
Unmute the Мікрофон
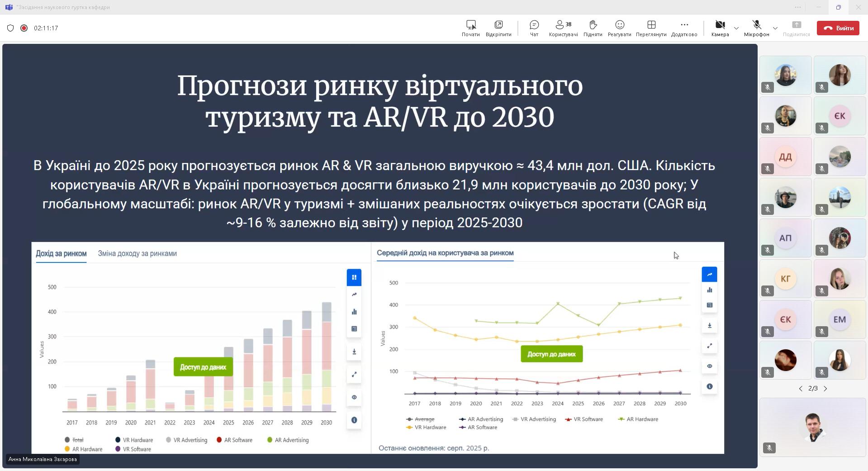[756, 28]
